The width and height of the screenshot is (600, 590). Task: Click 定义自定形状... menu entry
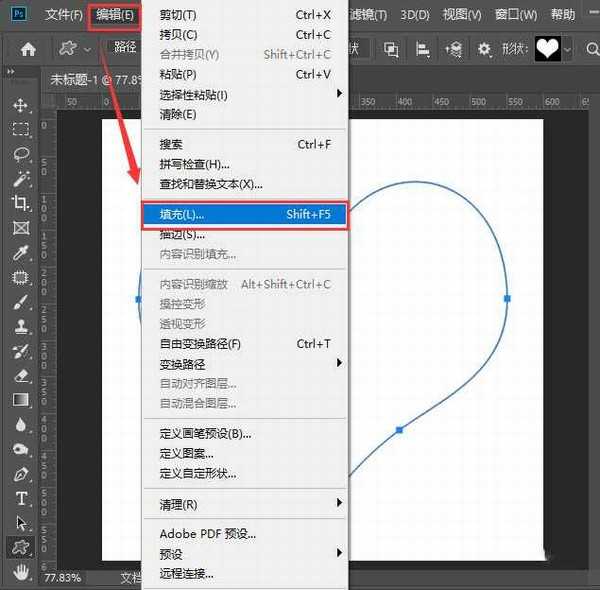pyautogui.click(x=198, y=473)
